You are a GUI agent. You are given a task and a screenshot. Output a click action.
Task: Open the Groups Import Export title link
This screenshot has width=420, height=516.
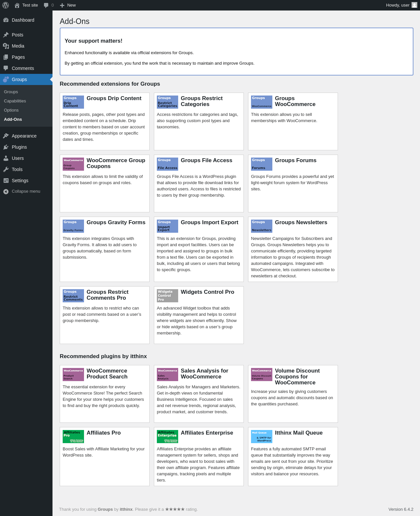[209, 223]
